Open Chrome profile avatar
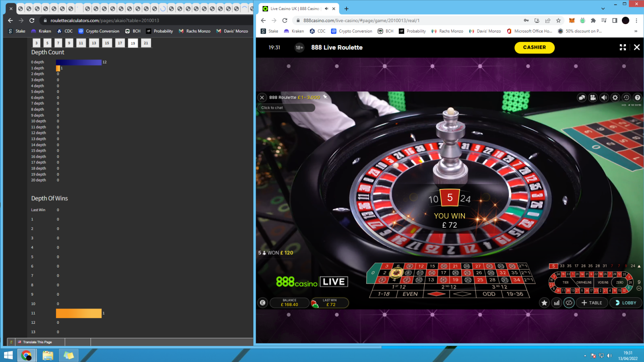The image size is (644, 362). 625,21
